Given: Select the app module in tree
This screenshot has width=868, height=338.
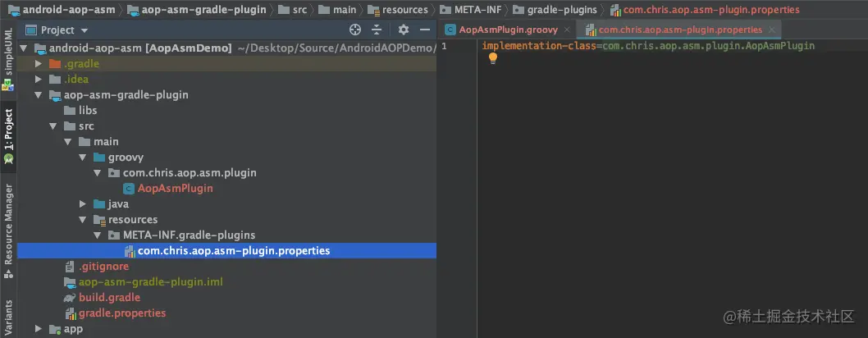Looking at the screenshot, I should pos(73,329).
